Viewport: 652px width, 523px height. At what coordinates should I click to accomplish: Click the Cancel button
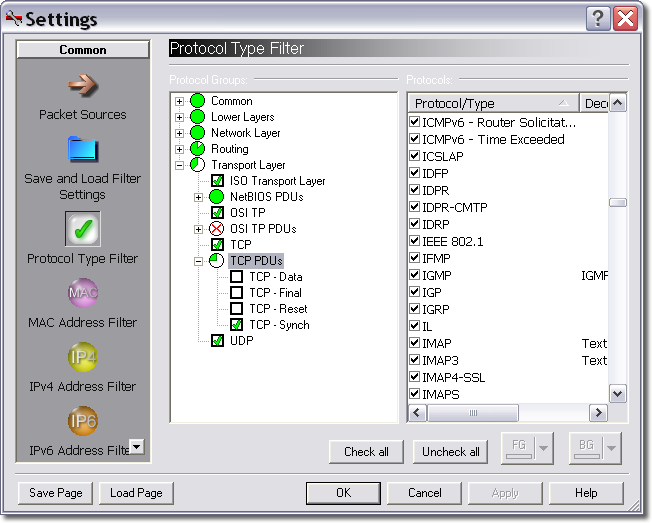424,493
